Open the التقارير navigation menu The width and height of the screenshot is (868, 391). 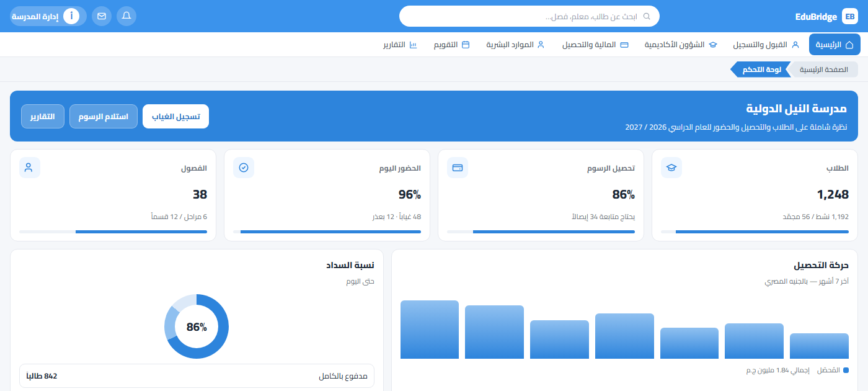401,45
